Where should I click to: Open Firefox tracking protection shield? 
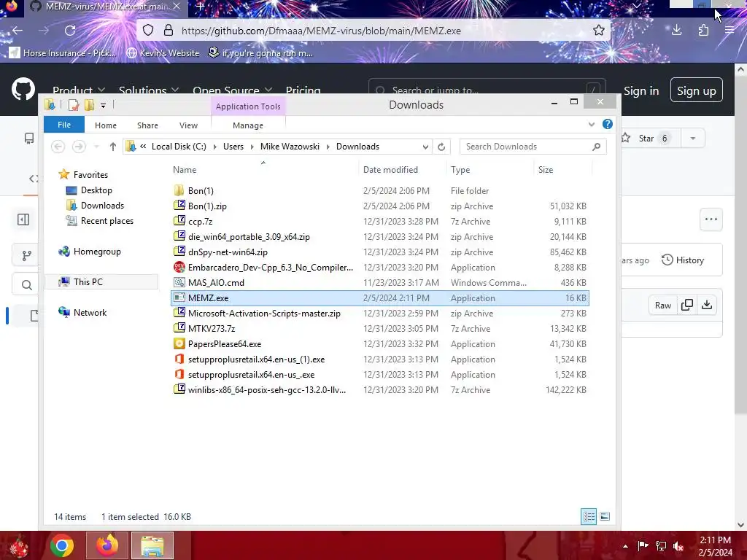tap(148, 31)
